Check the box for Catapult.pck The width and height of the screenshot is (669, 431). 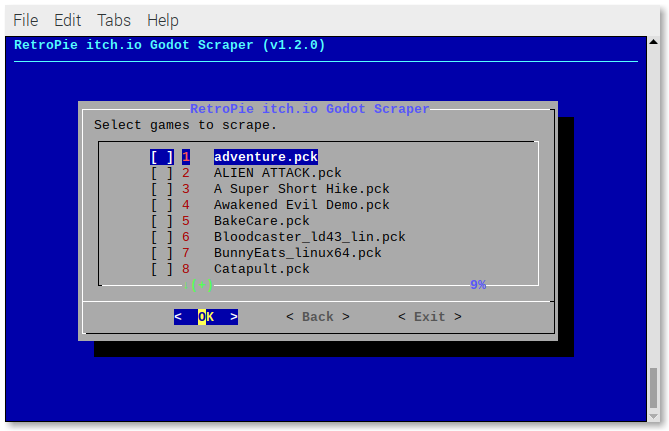162,269
